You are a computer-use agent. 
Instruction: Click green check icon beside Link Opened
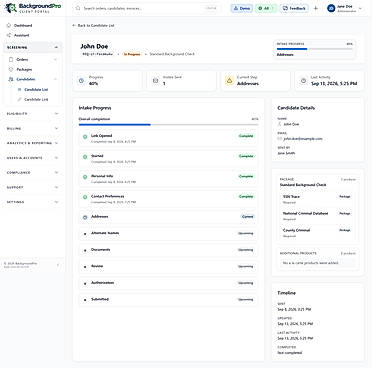[85, 137]
